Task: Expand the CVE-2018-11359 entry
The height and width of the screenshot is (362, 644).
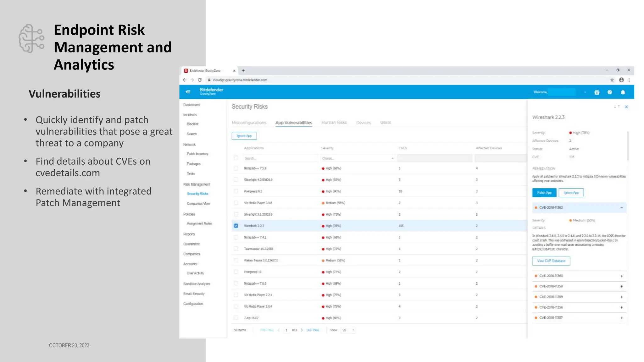Action: coord(621,297)
